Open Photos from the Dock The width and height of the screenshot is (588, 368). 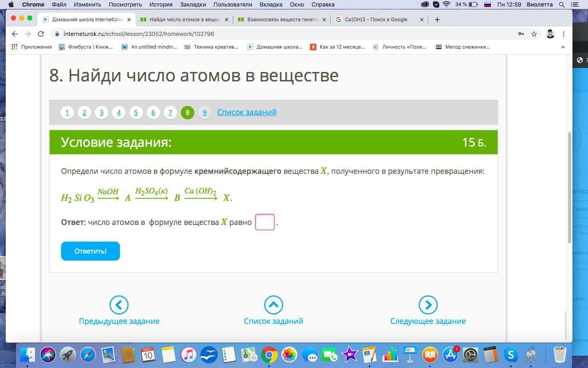tap(290, 355)
